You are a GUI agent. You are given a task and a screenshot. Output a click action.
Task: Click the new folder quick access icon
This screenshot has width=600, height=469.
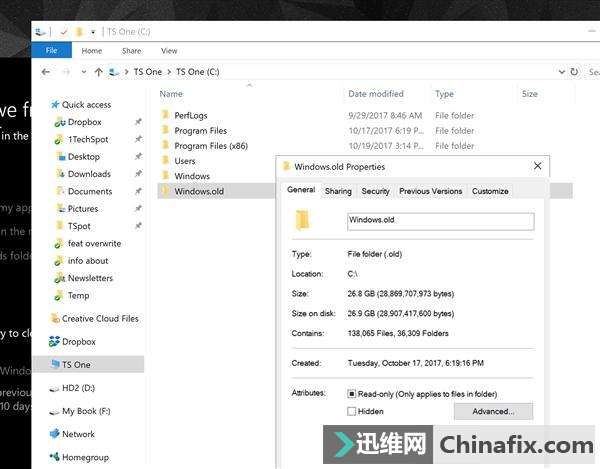coord(79,32)
